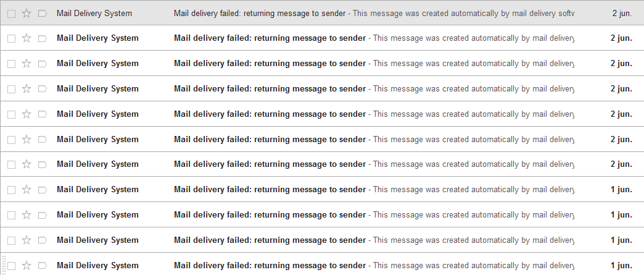Open the second email's subject line
This screenshot has width=644, height=275.
click(270, 38)
